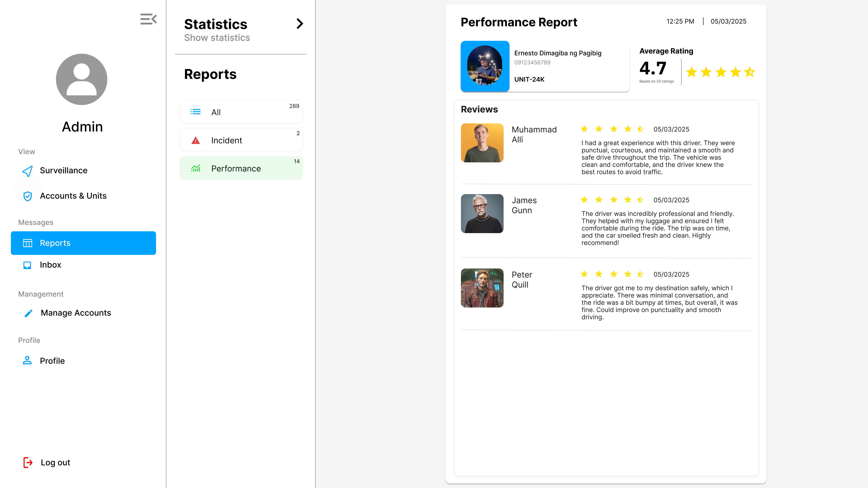Click the Performance chart icon
Image resolution: width=868 pixels, height=488 pixels.
pyautogui.click(x=195, y=168)
